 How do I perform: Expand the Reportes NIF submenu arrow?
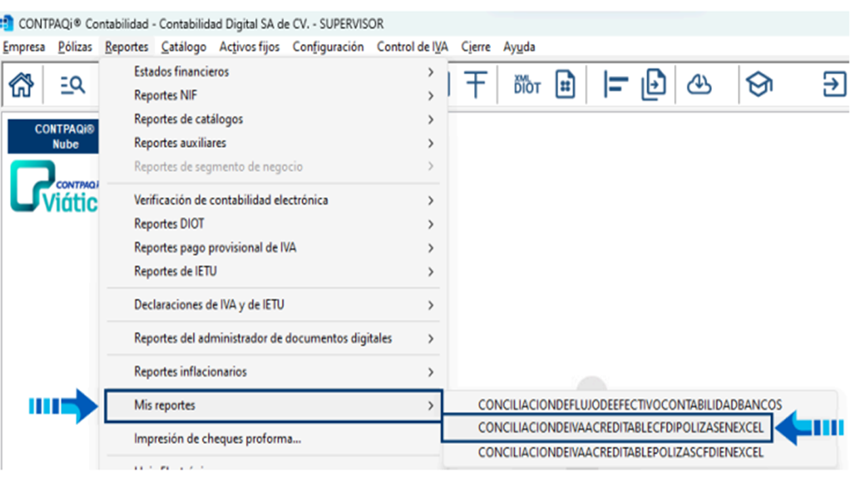[x=431, y=96]
